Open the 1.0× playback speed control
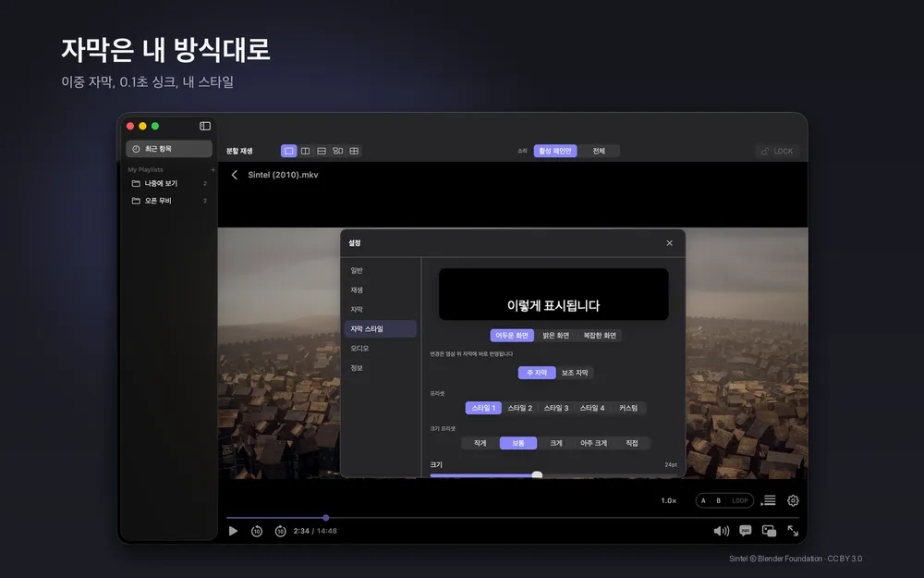 669,500
